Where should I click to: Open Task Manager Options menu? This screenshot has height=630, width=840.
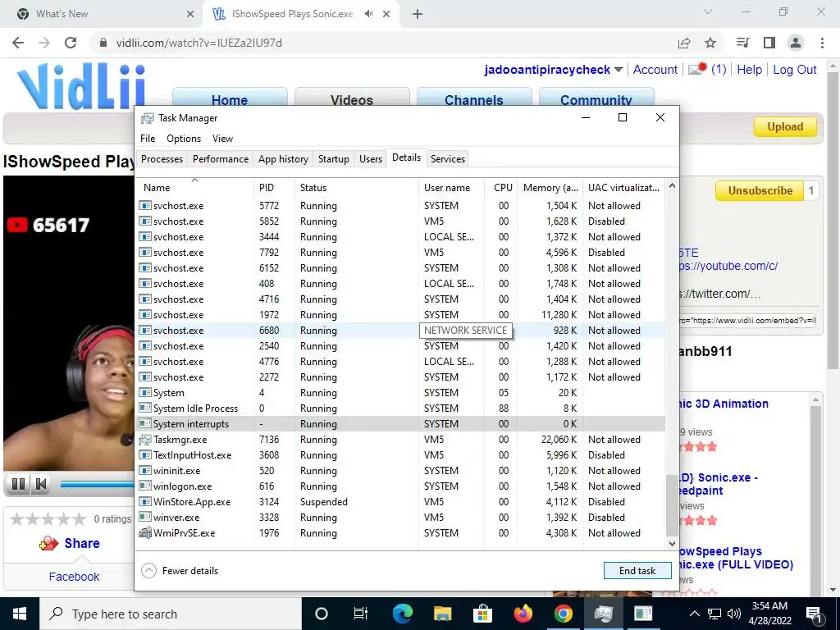coord(184,138)
